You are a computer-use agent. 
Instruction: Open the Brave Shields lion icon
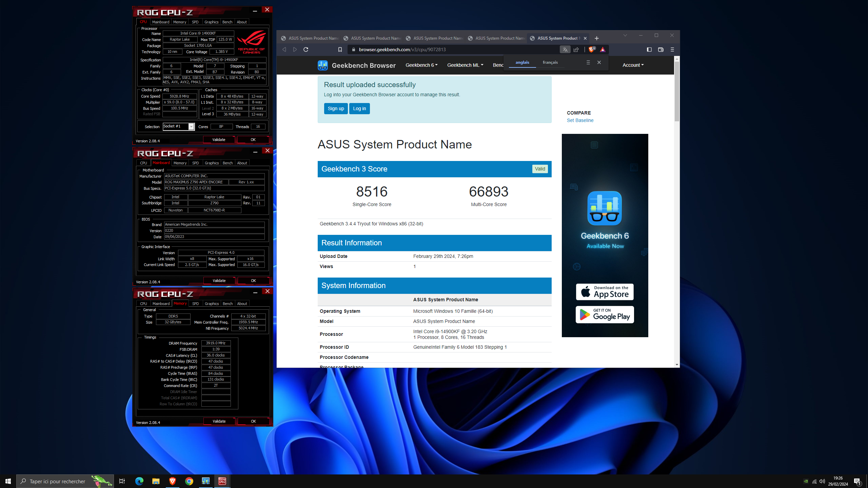pos(592,49)
